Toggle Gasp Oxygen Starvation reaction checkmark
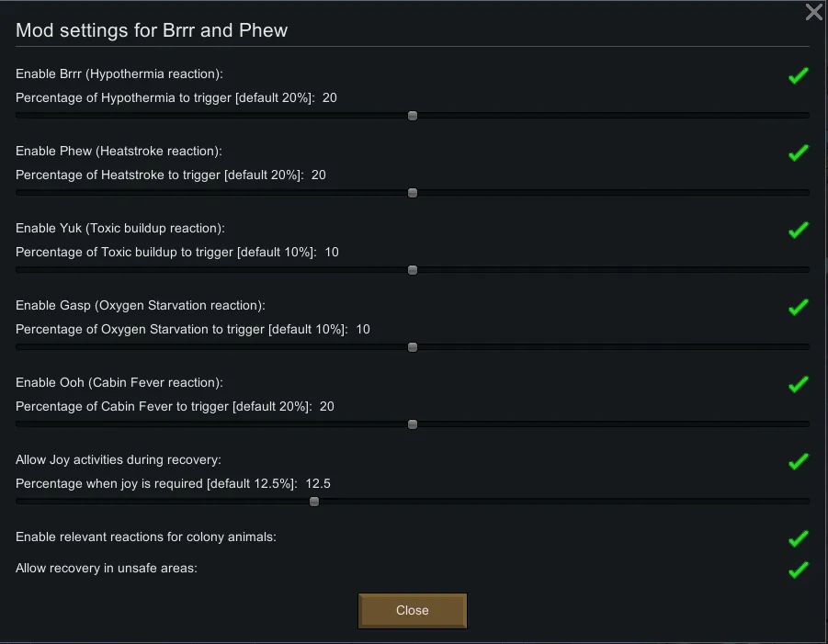The width and height of the screenshot is (828, 644). (x=798, y=307)
